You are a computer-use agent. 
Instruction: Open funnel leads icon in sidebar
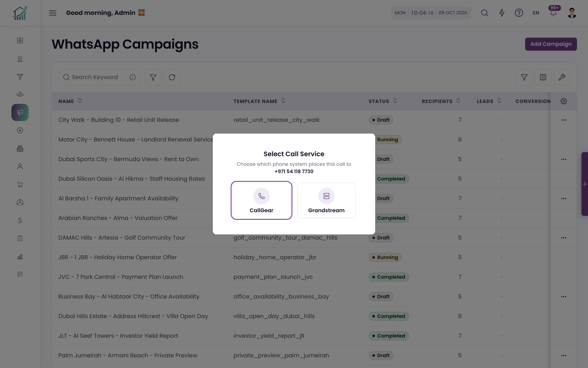pos(20,77)
